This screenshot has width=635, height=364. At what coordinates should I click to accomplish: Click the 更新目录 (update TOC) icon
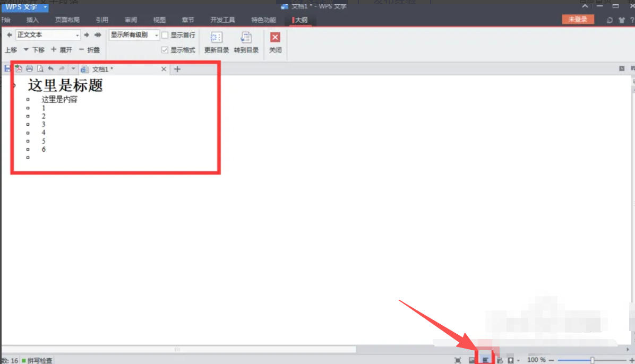216,41
